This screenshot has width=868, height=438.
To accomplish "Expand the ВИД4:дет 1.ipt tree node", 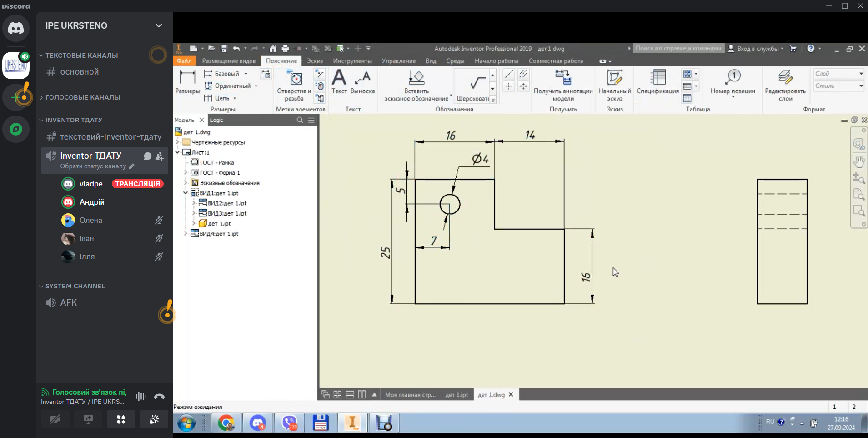I will point(186,234).
